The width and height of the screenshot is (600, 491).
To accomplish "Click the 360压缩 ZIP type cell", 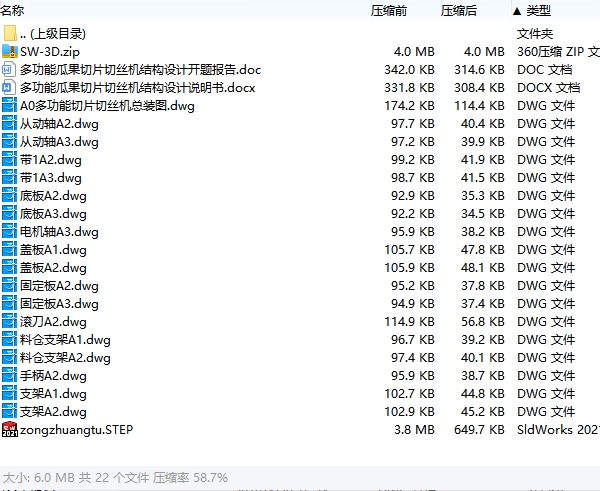I will pos(558,52).
